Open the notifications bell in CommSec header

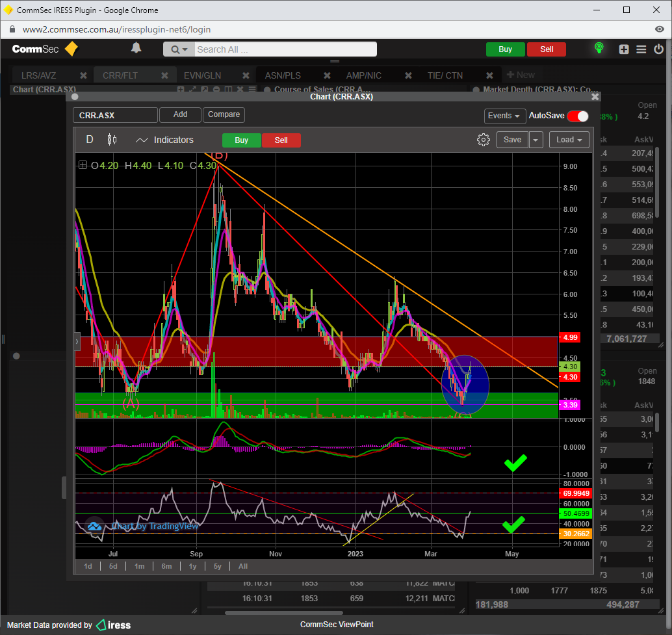click(x=136, y=48)
